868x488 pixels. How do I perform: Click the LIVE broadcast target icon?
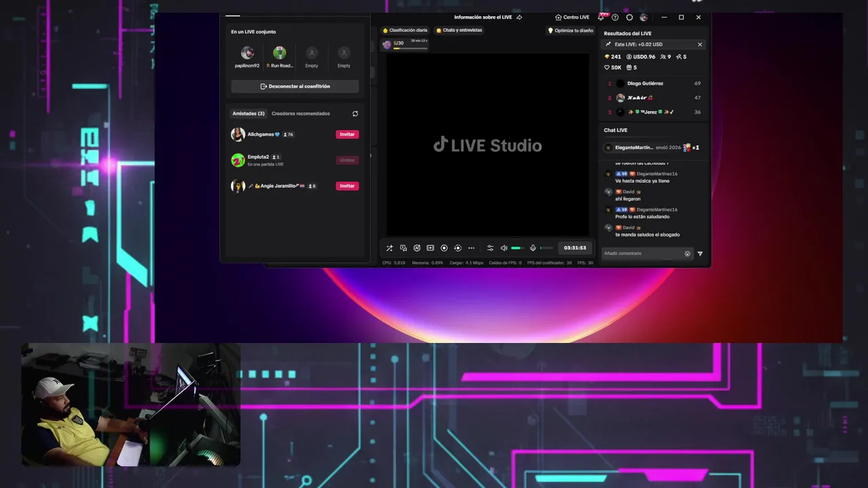[x=458, y=248]
